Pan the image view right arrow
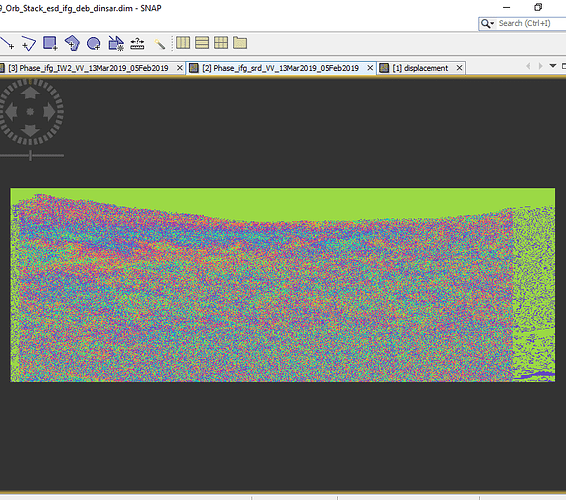The height and width of the screenshot is (500, 566). point(49,112)
